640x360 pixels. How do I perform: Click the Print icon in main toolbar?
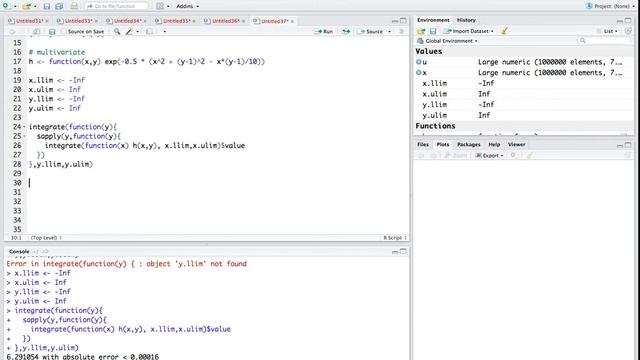pyautogui.click(x=74, y=6)
